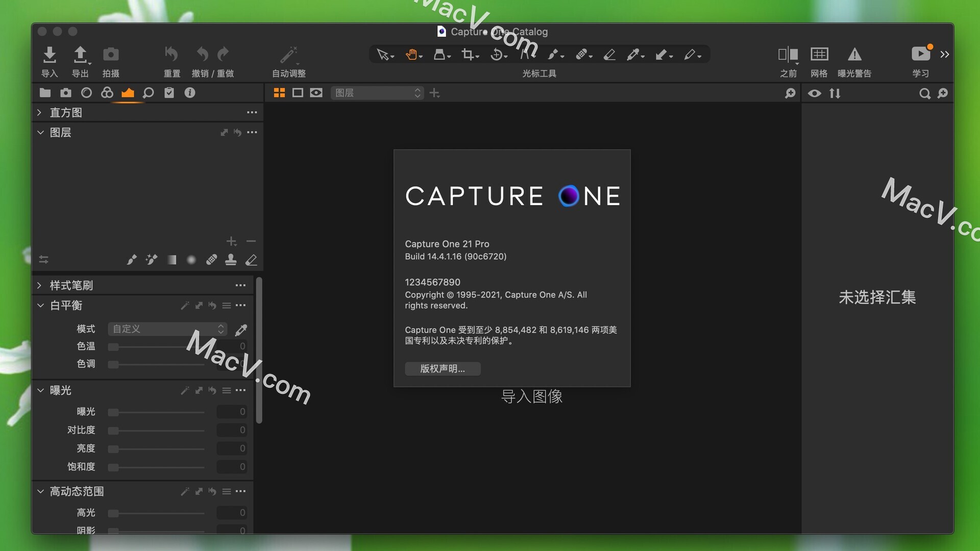The image size is (980, 551).
Task: Click the Export (导出) toolbar icon
Action: [x=80, y=55]
